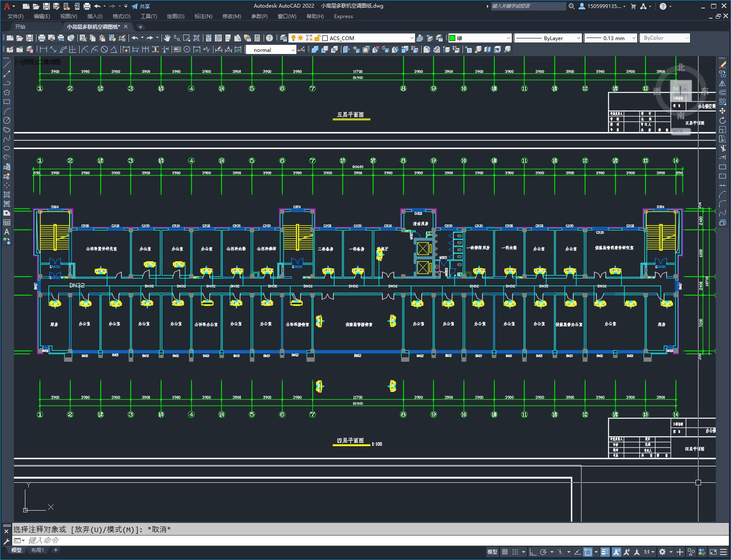Toggle Ortho mode in status bar

pos(533,552)
